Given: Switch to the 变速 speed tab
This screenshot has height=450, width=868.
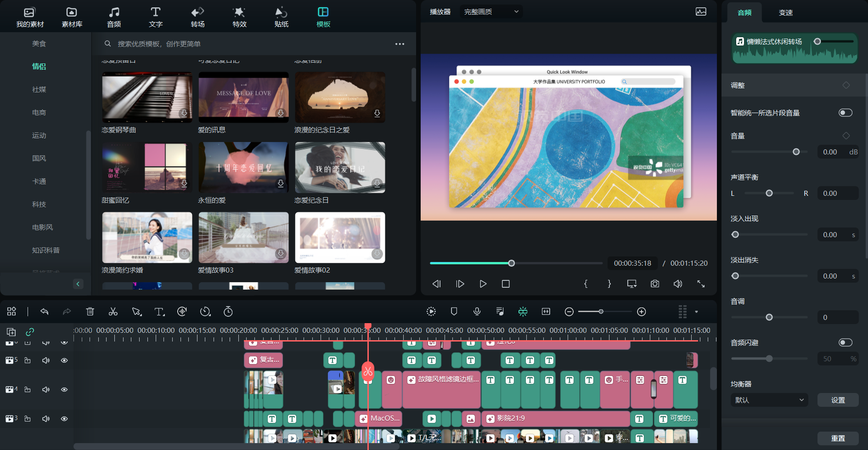Looking at the screenshot, I should [x=785, y=12].
